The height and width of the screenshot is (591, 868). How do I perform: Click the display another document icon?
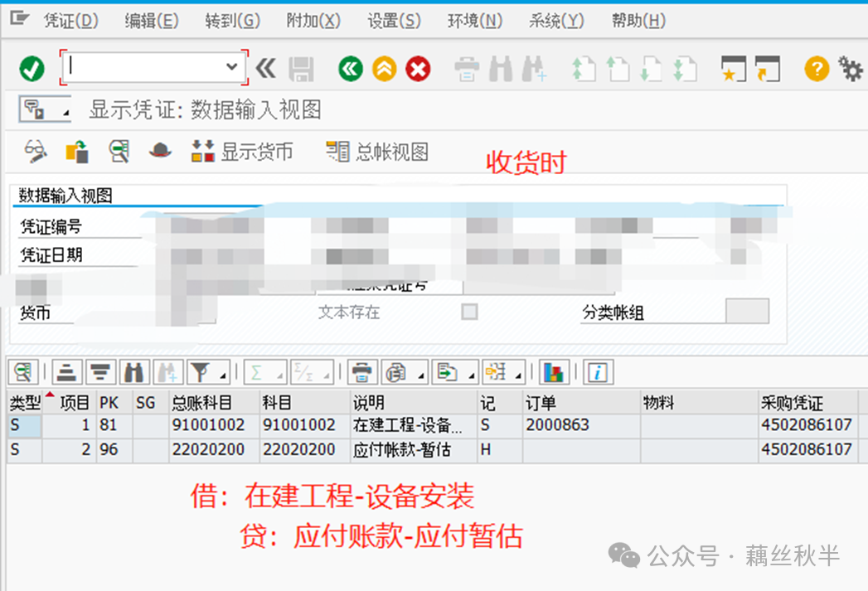coord(77,151)
